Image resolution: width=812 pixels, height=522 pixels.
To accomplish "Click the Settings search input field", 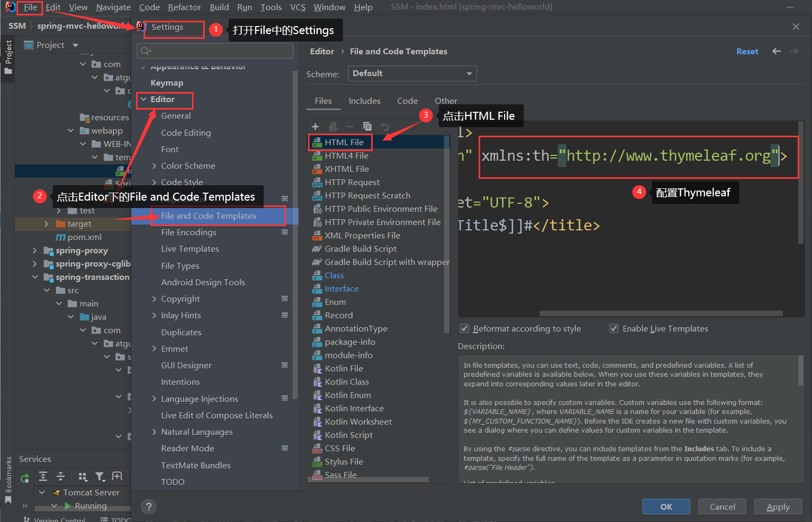I will [215, 51].
